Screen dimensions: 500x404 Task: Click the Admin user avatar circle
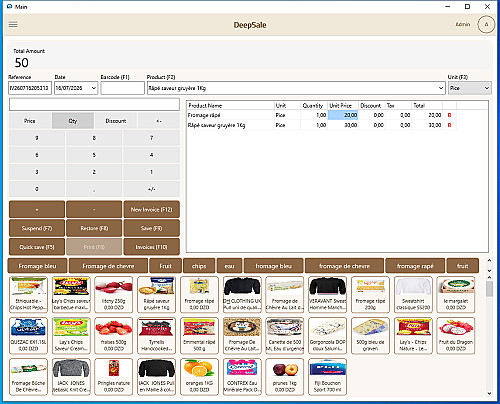click(x=486, y=24)
